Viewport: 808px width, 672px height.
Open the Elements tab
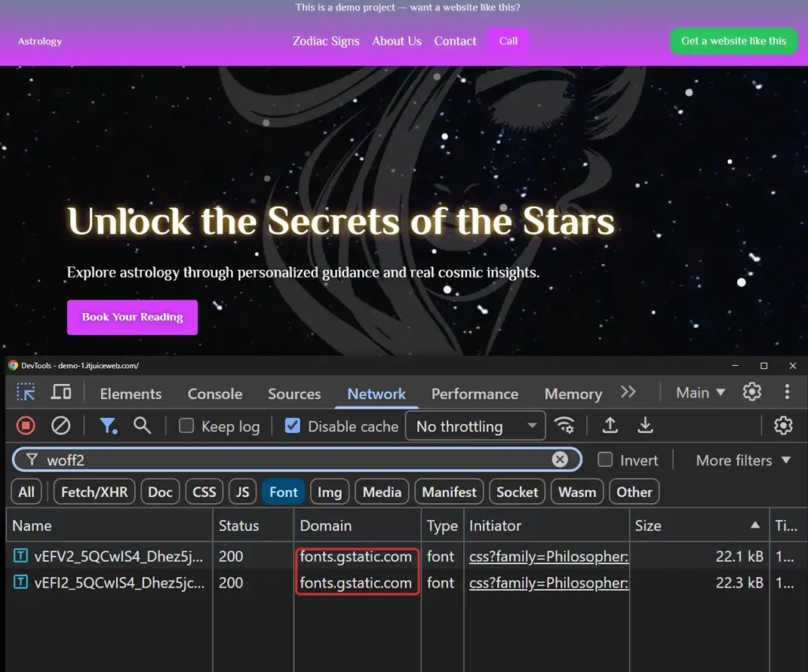pos(130,394)
